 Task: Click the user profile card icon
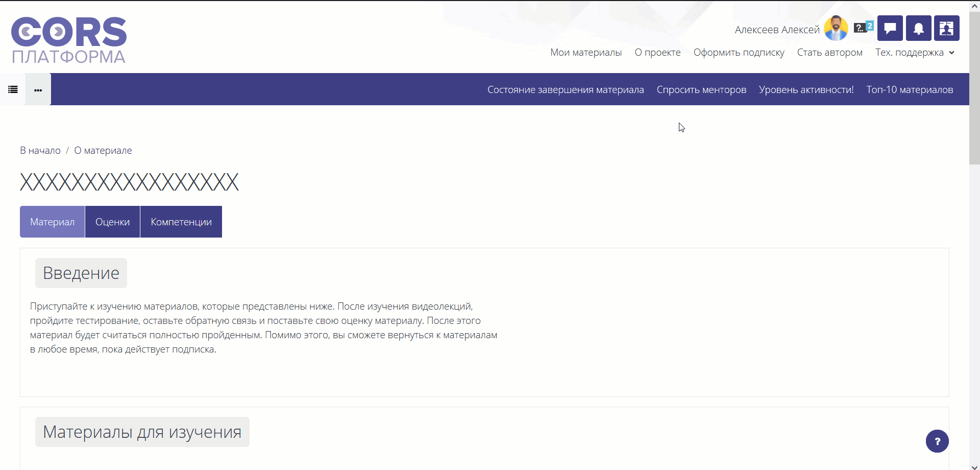pyautogui.click(x=946, y=28)
